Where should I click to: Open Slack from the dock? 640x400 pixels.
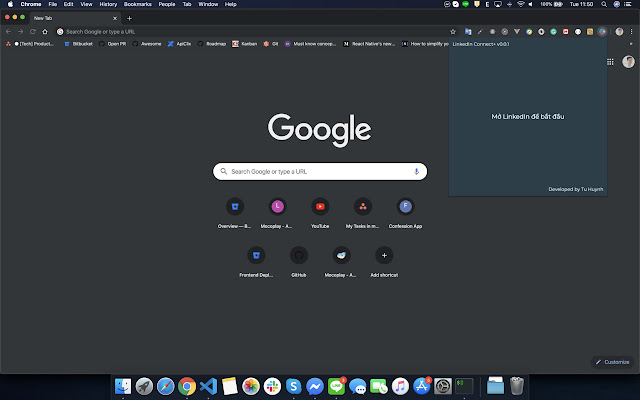[x=272, y=386]
